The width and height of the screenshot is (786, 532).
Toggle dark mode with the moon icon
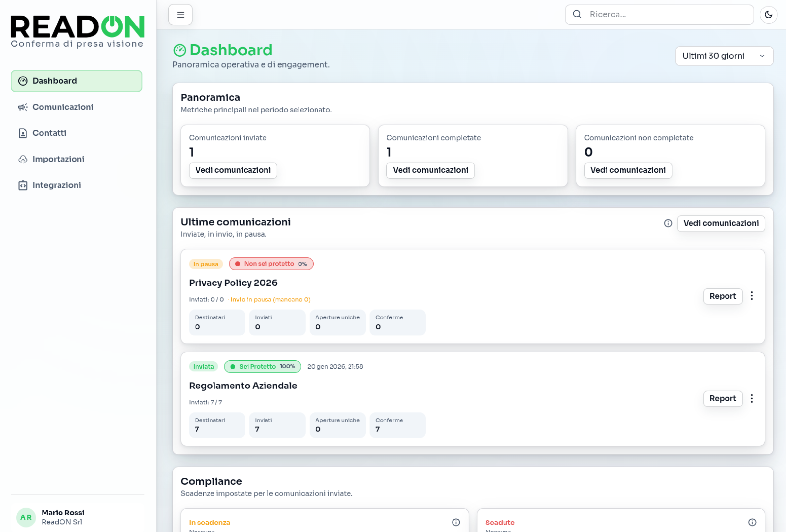768,14
